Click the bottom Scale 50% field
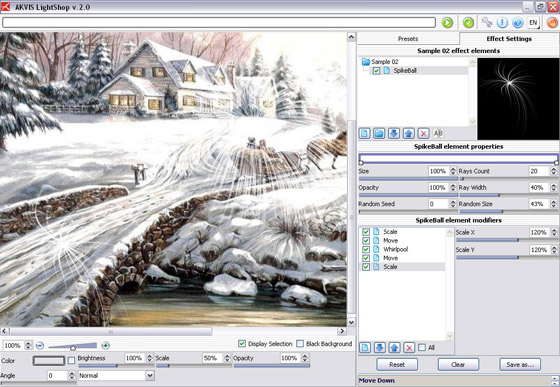Viewport: 560px width, 387px height. tap(212, 358)
